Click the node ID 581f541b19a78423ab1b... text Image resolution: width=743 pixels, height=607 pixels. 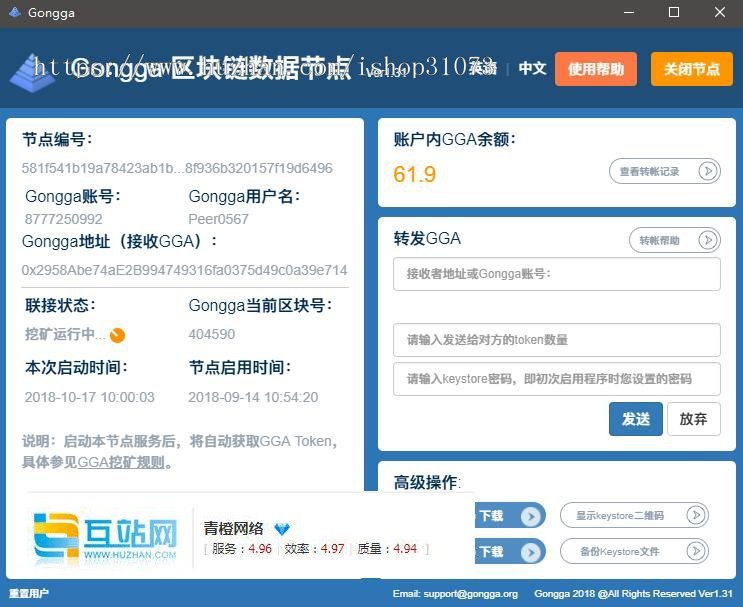click(177, 168)
